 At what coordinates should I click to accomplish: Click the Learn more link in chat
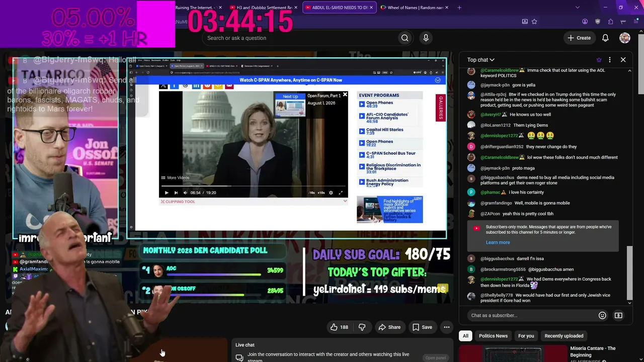(x=498, y=242)
